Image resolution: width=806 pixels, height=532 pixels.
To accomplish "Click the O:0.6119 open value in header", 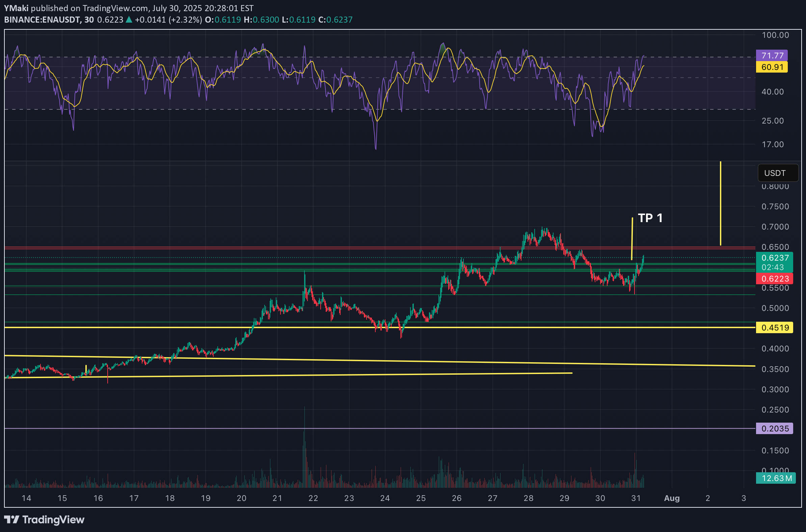I will point(223,20).
